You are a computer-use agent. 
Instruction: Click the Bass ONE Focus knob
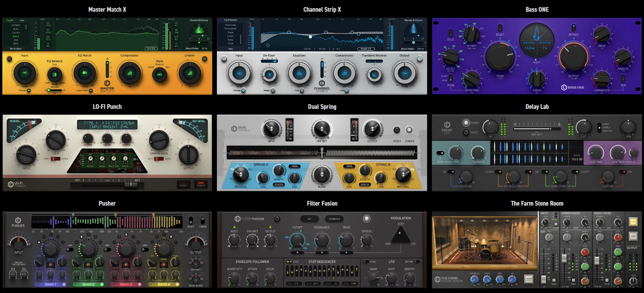coord(537,79)
